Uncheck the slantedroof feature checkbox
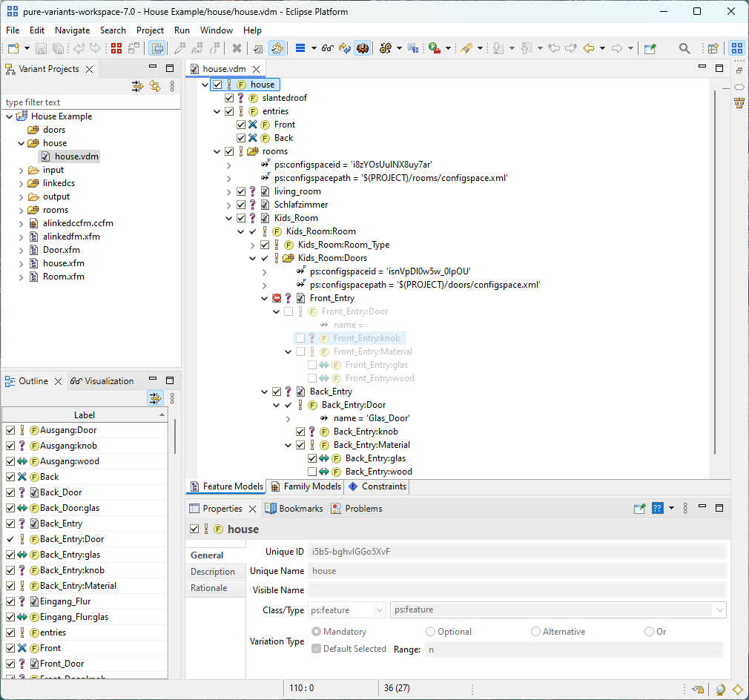The image size is (749, 700). tap(228, 98)
